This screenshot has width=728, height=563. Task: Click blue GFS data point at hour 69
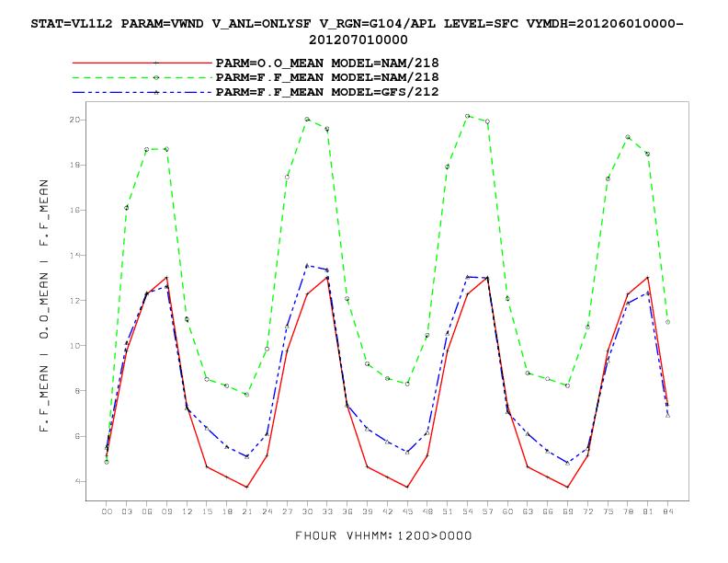[x=567, y=463]
